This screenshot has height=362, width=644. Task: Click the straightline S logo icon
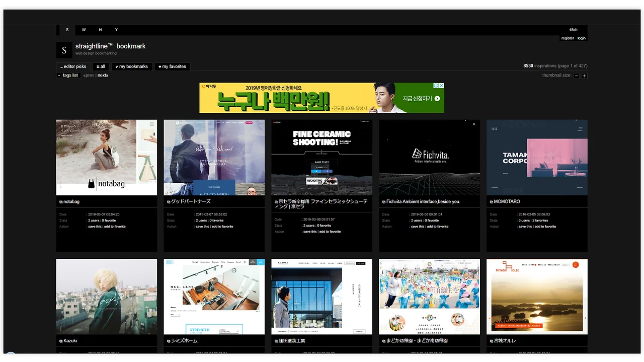tap(64, 50)
